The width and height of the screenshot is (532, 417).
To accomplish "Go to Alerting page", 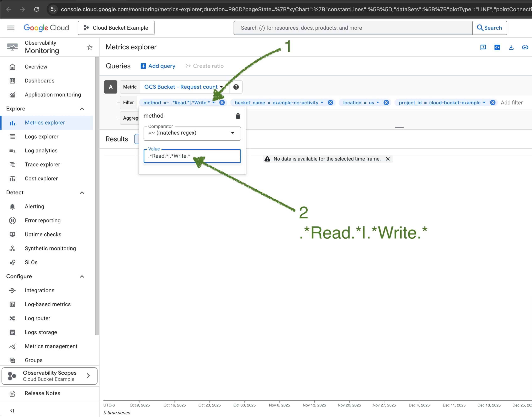I will click(x=34, y=206).
